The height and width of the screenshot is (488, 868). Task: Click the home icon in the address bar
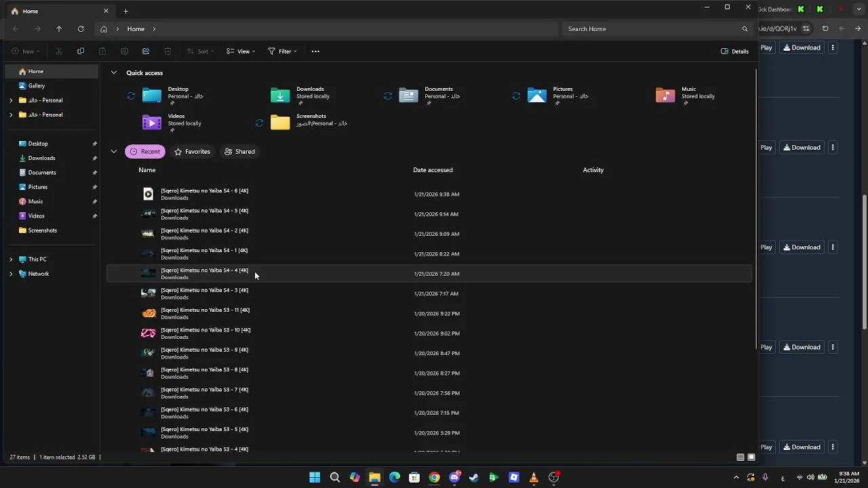click(x=104, y=28)
